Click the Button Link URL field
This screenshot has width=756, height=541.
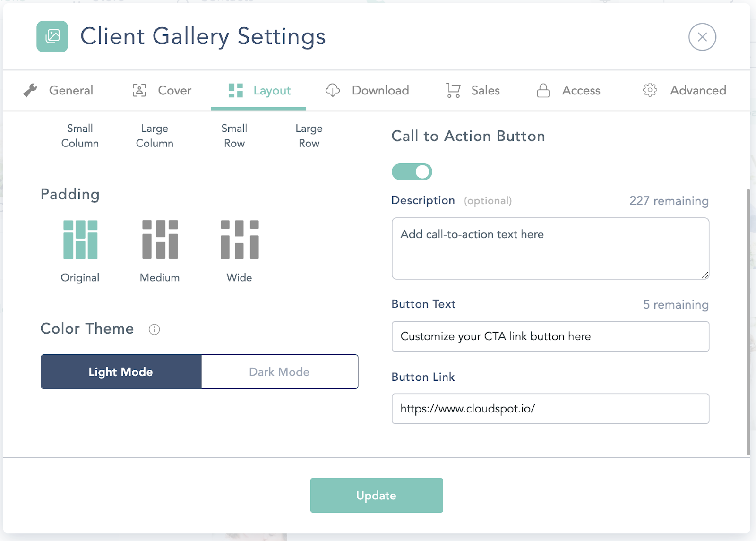pyautogui.click(x=550, y=409)
